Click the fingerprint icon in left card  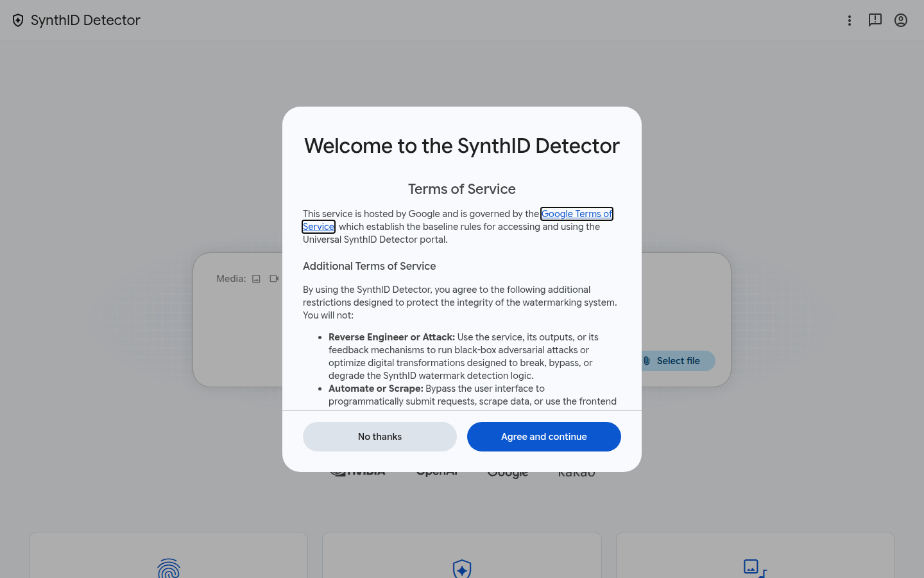169,568
